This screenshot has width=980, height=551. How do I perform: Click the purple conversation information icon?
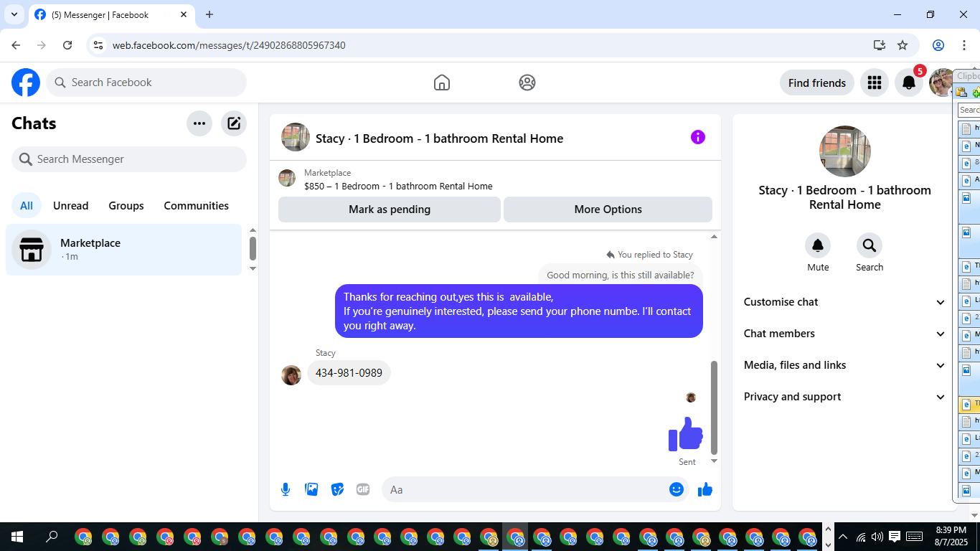pos(698,137)
